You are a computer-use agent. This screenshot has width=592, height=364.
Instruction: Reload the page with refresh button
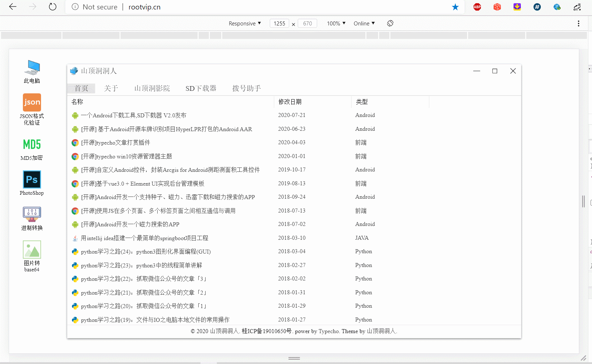[x=53, y=7]
